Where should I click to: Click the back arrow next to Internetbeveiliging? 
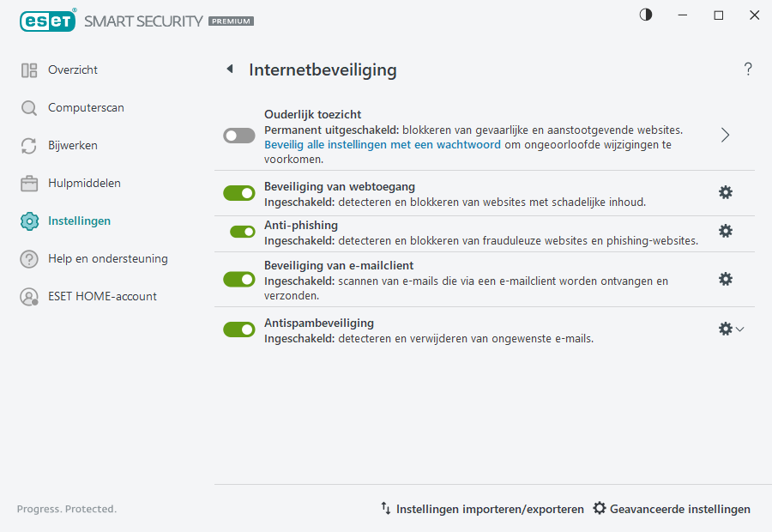tap(230, 70)
